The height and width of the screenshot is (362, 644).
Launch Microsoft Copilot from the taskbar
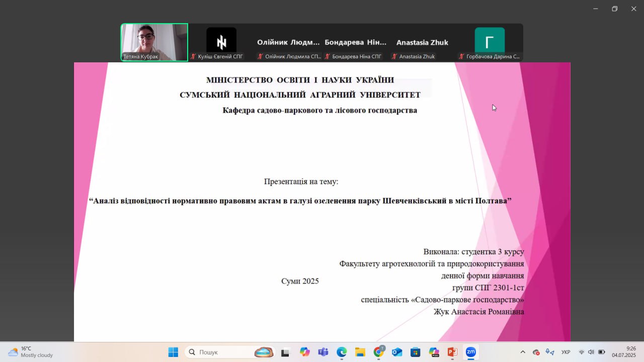pos(304,352)
